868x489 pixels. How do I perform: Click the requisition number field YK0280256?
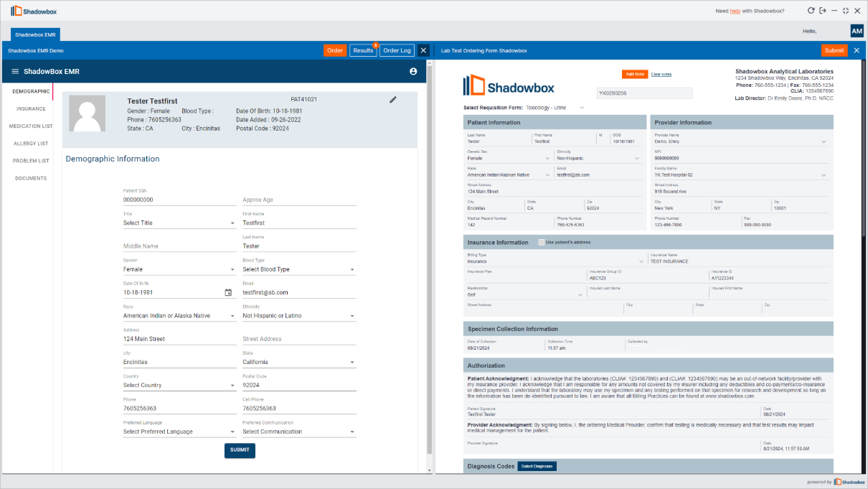pyautogui.click(x=645, y=93)
